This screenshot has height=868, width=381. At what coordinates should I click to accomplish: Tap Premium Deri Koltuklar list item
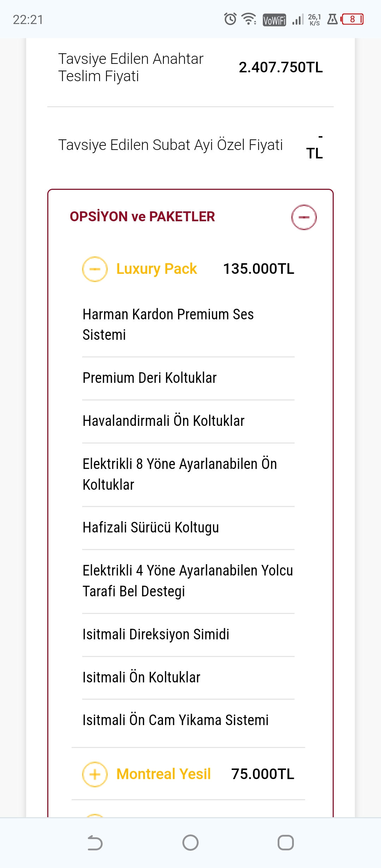pyautogui.click(x=150, y=378)
